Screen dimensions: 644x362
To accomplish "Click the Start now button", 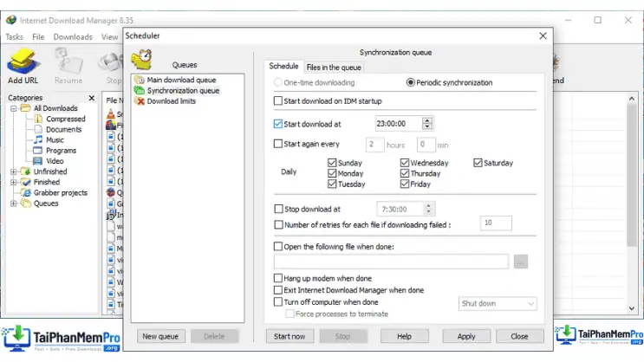I will 289,337.
